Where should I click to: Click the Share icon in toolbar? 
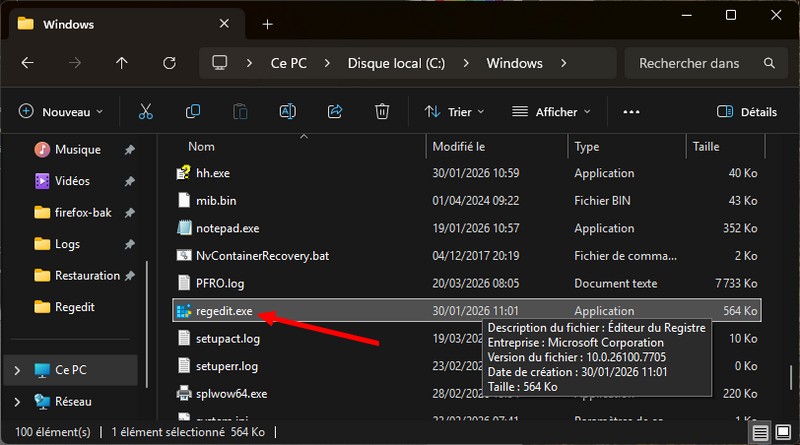(335, 112)
